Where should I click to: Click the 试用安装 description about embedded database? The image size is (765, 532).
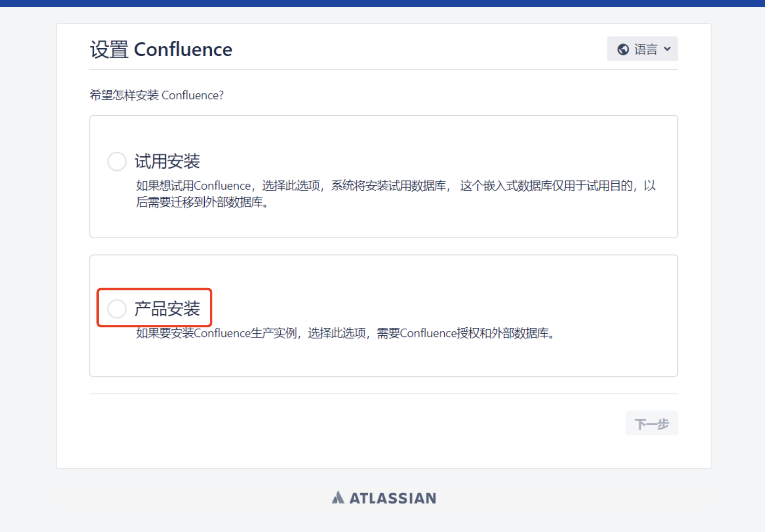(x=396, y=194)
